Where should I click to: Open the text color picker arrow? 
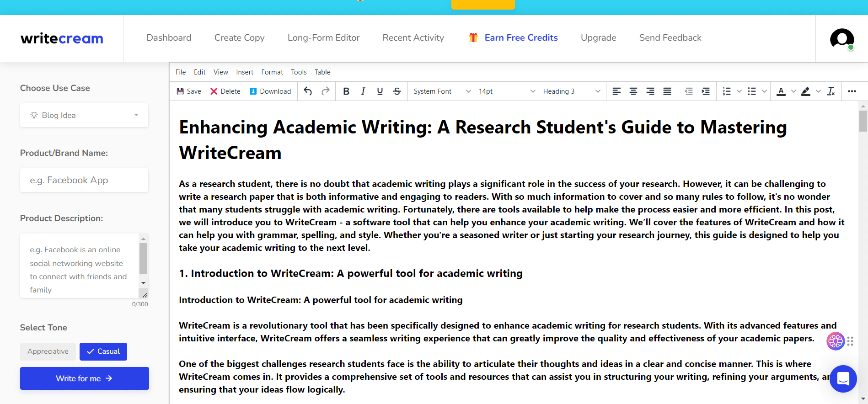point(793,91)
